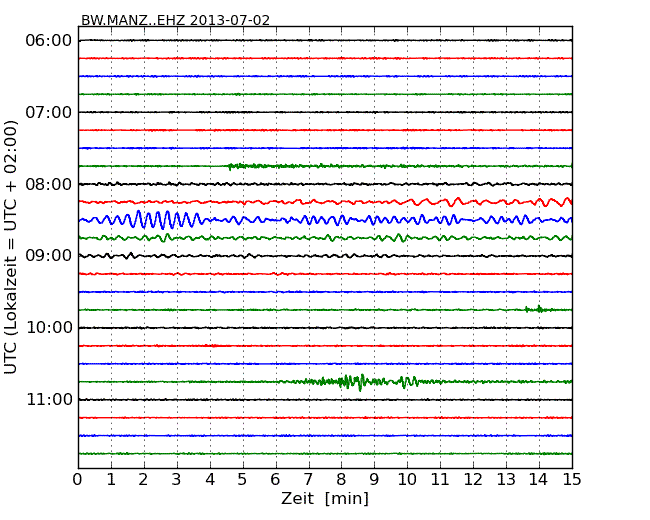Click the Zeit [min] axis label
Screen dimensions: 650x520
click(325, 498)
